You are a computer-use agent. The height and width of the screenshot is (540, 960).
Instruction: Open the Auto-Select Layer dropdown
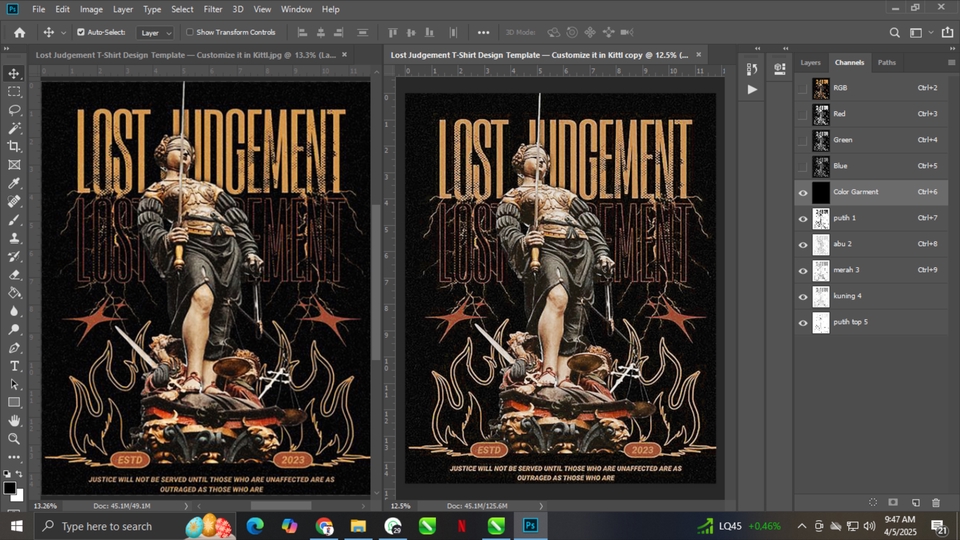(155, 33)
